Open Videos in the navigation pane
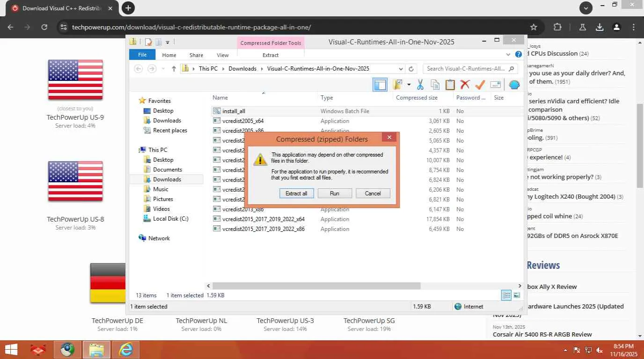Image resolution: width=644 pixels, height=359 pixels. coord(161,209)
